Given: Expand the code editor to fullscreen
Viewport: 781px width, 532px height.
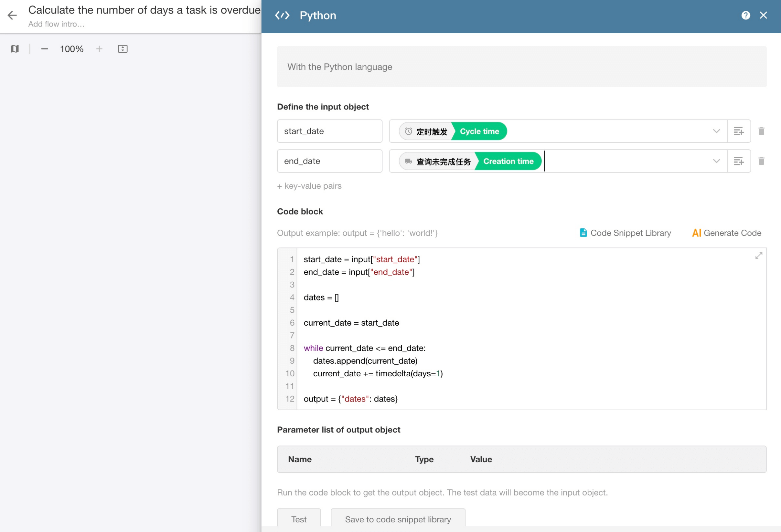Looking at the screenshot, I should [x=758, y=256].
